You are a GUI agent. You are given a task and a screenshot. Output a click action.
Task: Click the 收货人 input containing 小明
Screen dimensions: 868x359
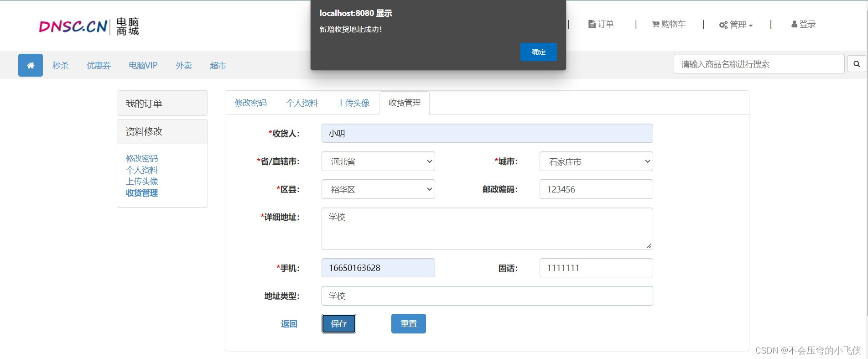(x=487, y=133)
